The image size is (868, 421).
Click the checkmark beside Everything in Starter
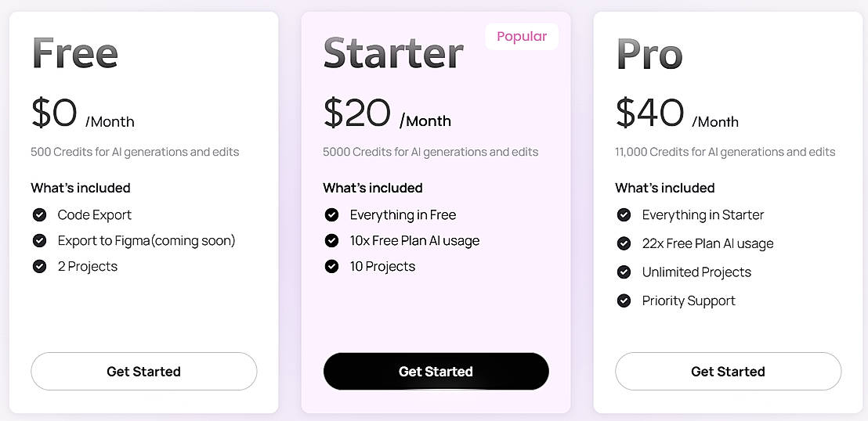coord(624,214)
